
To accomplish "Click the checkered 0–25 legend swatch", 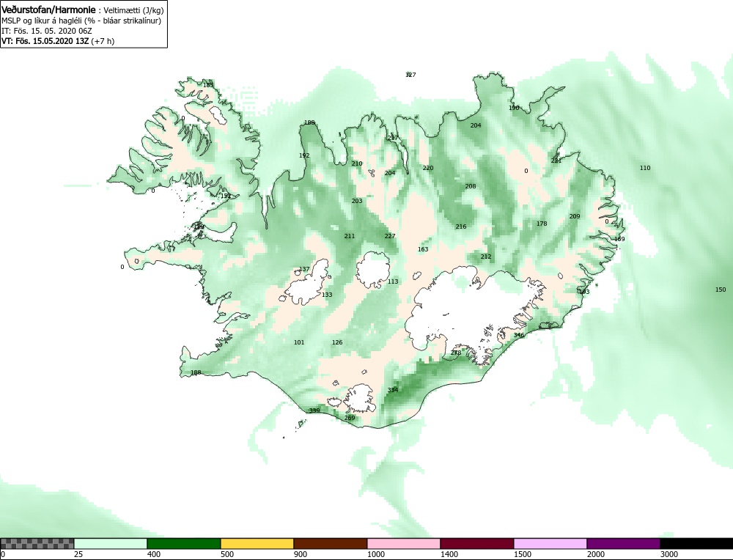I will pos(37,543).
